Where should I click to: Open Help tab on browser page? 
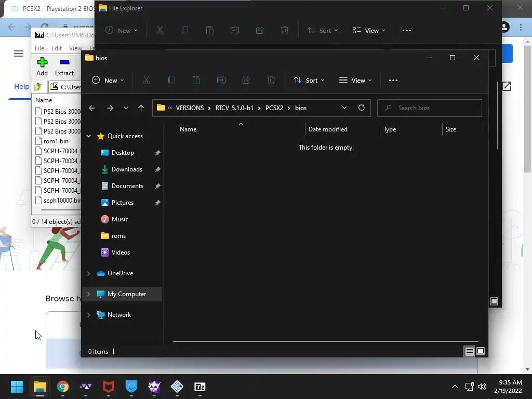[22, 87]
